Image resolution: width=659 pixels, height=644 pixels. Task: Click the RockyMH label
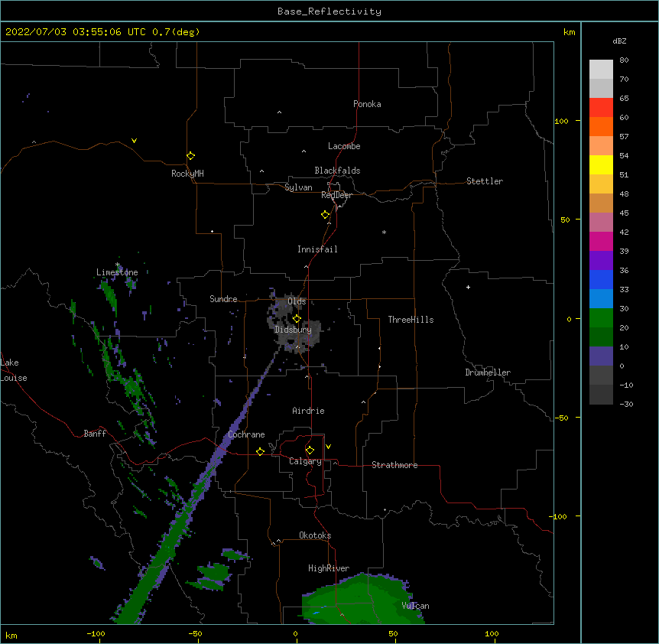click(x=187, y=174)
